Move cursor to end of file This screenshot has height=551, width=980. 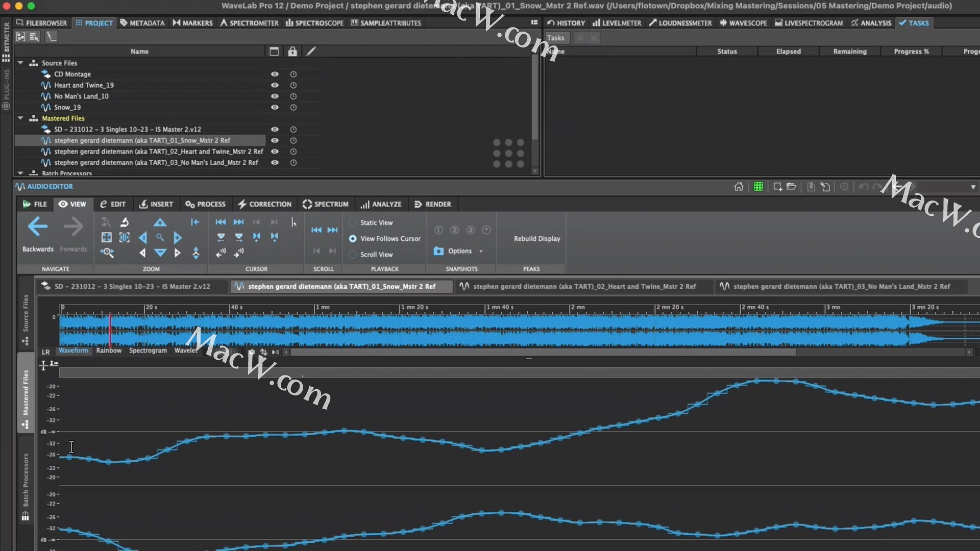click(238, 222)
